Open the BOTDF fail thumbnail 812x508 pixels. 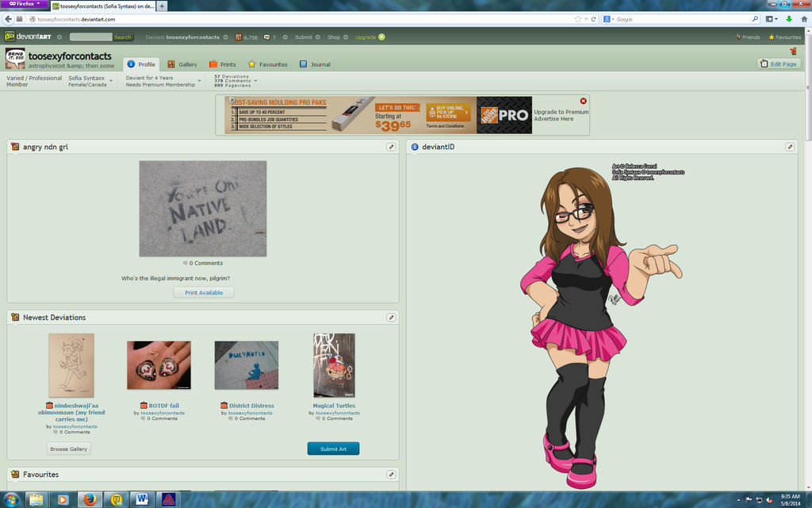159,365
